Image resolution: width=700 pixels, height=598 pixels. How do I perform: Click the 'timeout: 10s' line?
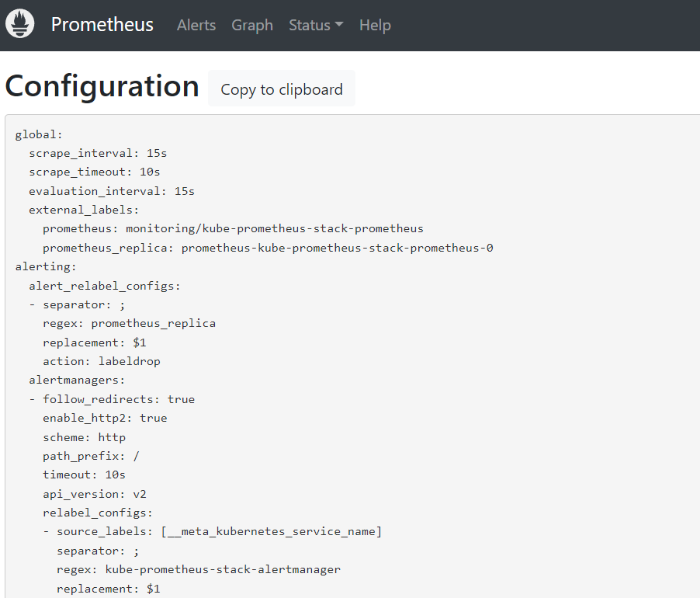84,475
